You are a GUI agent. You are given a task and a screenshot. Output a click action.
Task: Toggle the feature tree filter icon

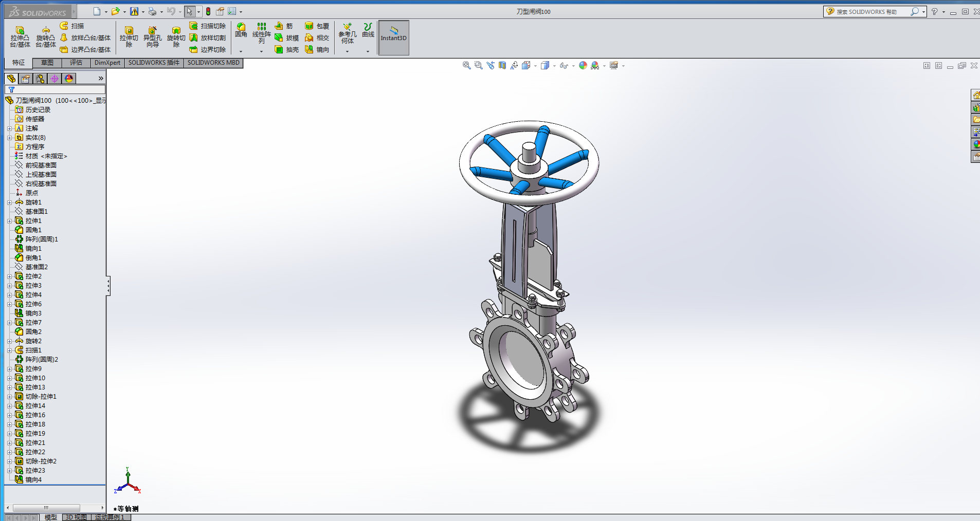[x=11, y=90]
